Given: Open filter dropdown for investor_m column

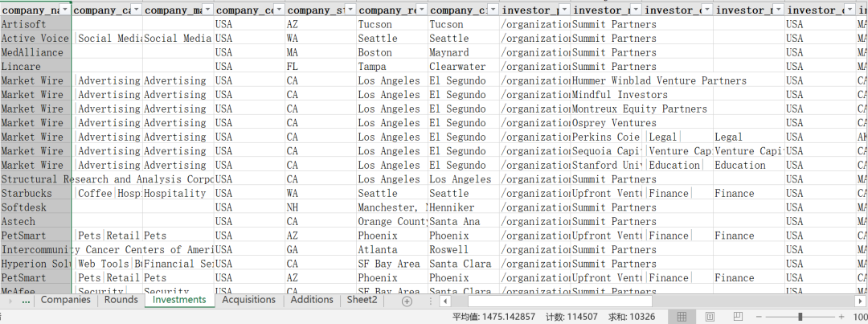Looking at the screenshot, I should pyautogui.click(x=779, y=10).
